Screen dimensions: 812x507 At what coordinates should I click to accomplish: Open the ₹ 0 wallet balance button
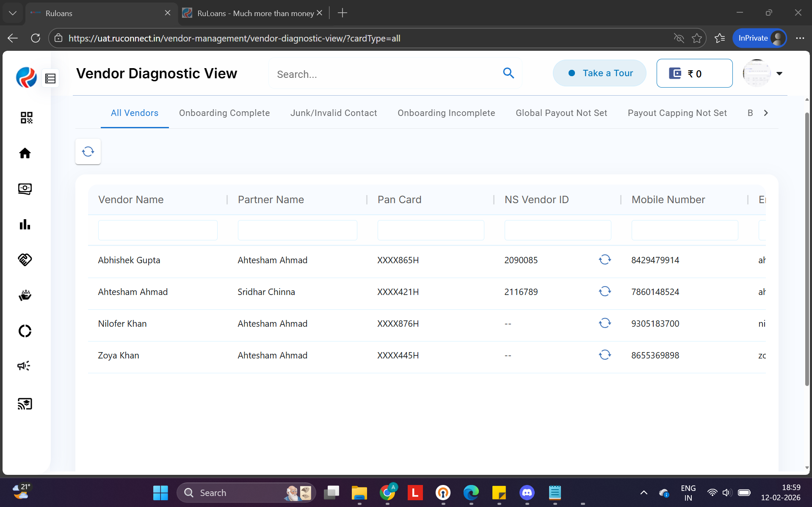(x=694, y=74)
